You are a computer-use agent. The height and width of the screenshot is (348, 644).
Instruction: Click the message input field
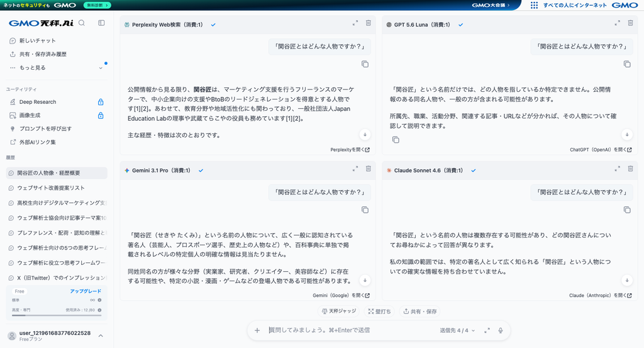tap(351, 330)
